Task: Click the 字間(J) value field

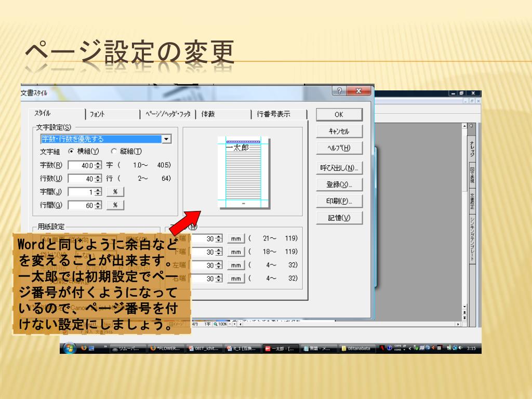Action: (x=81, y=192)
